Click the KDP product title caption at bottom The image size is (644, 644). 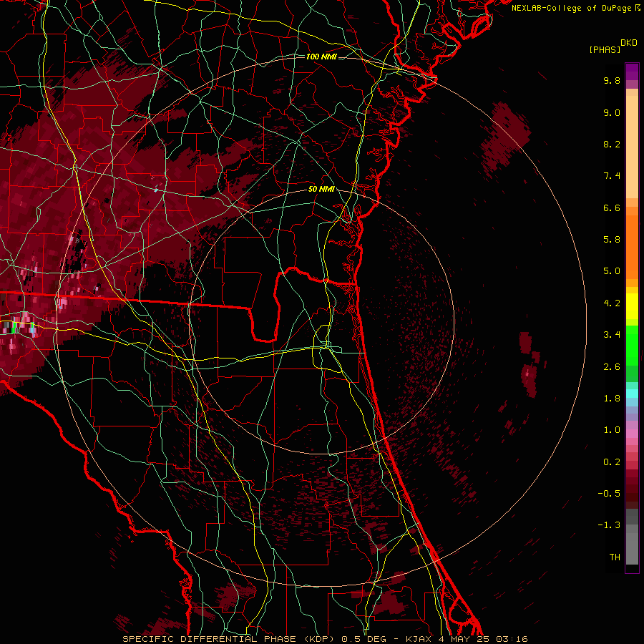pos(326,639)
